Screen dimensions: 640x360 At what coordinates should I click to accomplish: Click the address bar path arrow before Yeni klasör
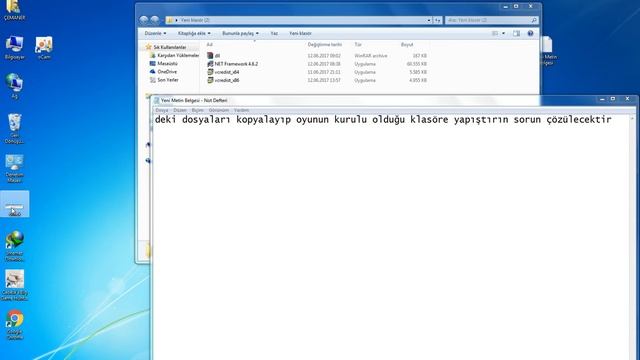tap(176, 20)
